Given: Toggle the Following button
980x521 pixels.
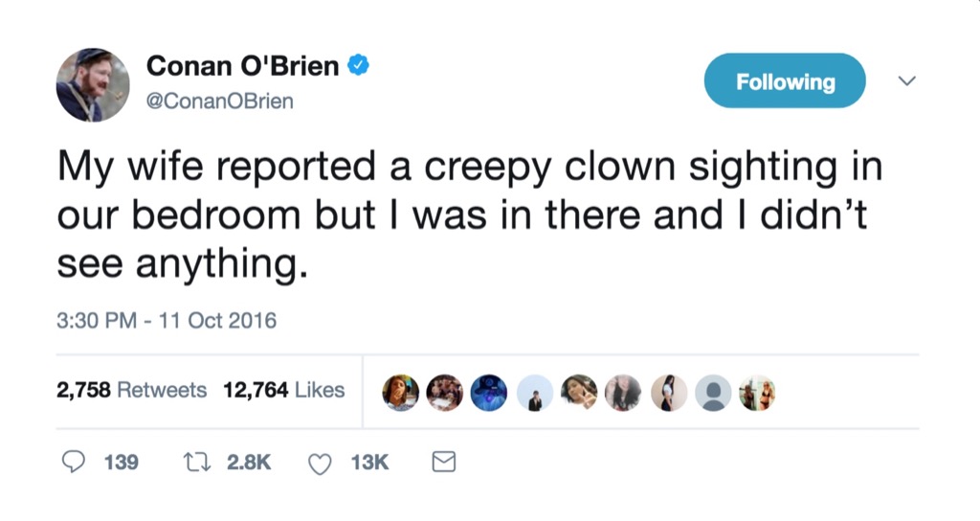Looking at the screenshot, I should pyautogui.click(x=785, y=81).
